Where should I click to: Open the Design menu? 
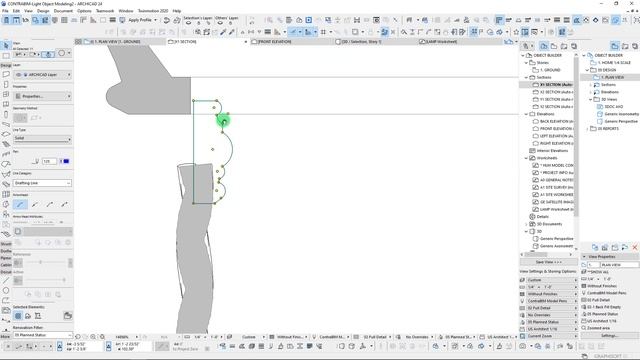43,11
